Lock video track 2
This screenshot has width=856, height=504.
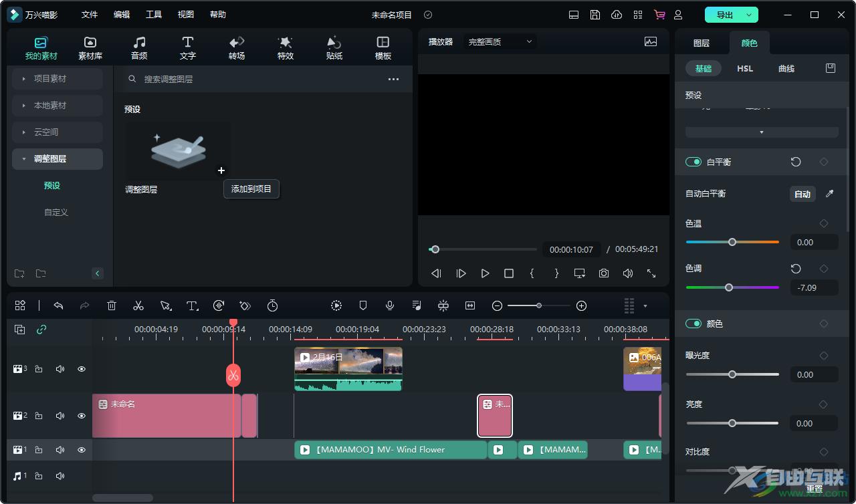pos(39,416)
